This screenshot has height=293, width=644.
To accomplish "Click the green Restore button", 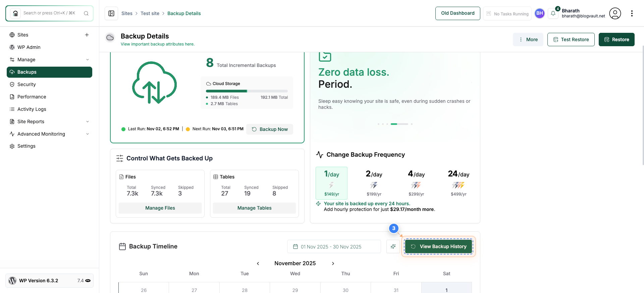I will [616, 40].
